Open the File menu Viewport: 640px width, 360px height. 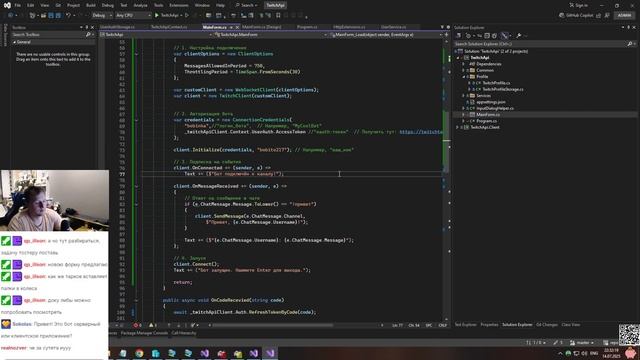18,5
